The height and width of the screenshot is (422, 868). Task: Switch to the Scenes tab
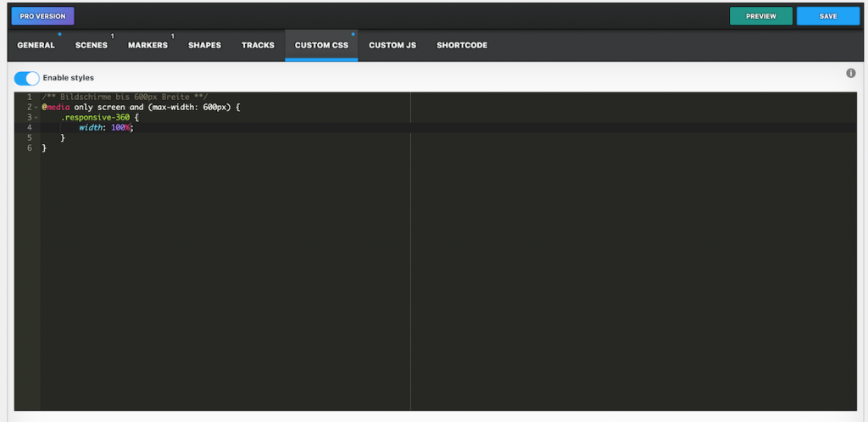pos(92,46)
